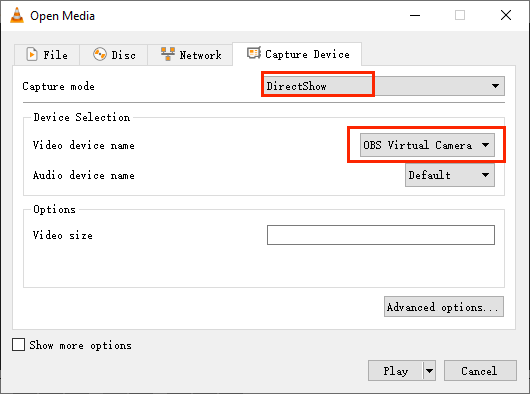This screenshot has height=394, width=530.
Task: Click the Video device name label
Action: pyautogui.click(x=83, y=145)
